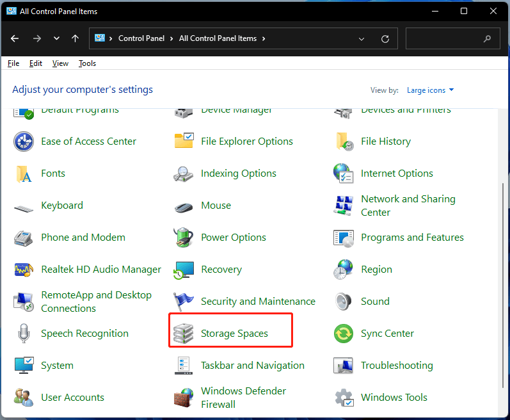Open the Keyboard icon
Screen dimensions: 510x420
point(24,209)
